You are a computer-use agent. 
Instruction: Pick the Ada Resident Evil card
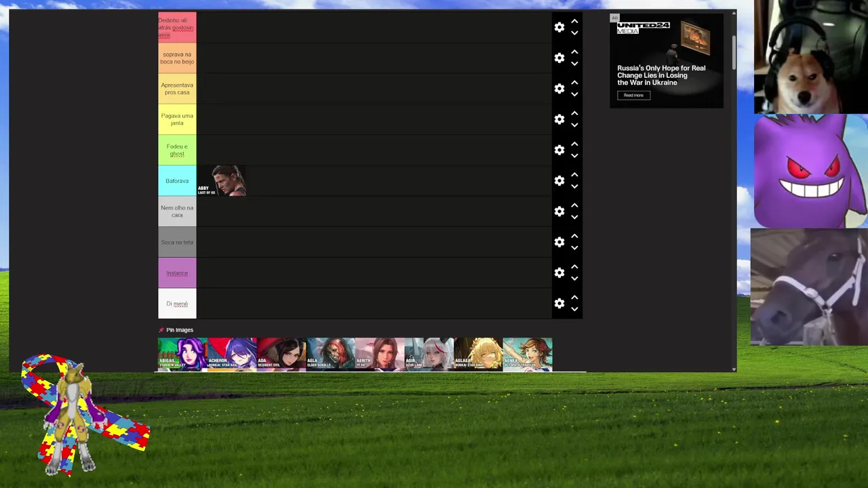tap(281, 354)
